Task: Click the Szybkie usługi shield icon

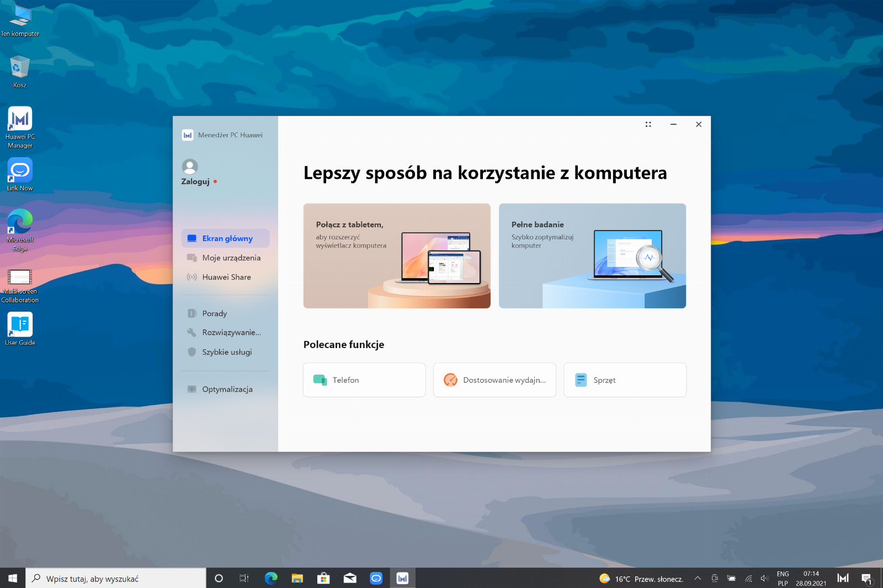Action: (192, 352)
